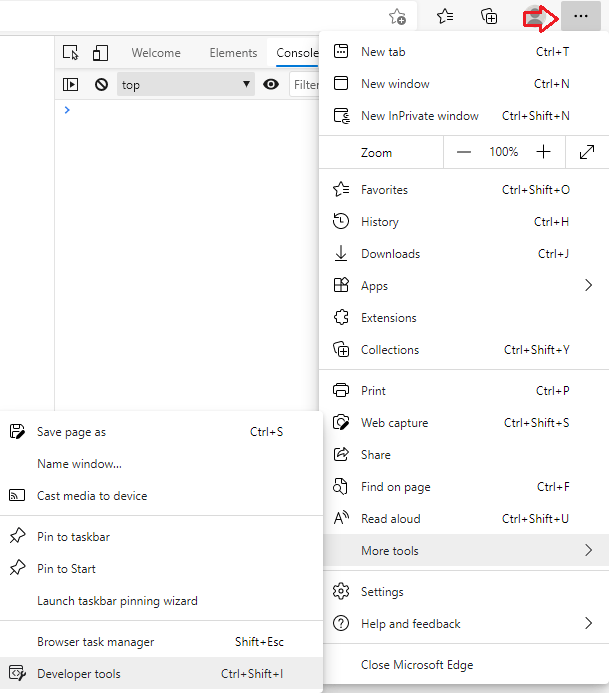The height and width of the screenshot is (693, 613).
Task: Click the Pin to Start pin icon
Action: point(17,568)
